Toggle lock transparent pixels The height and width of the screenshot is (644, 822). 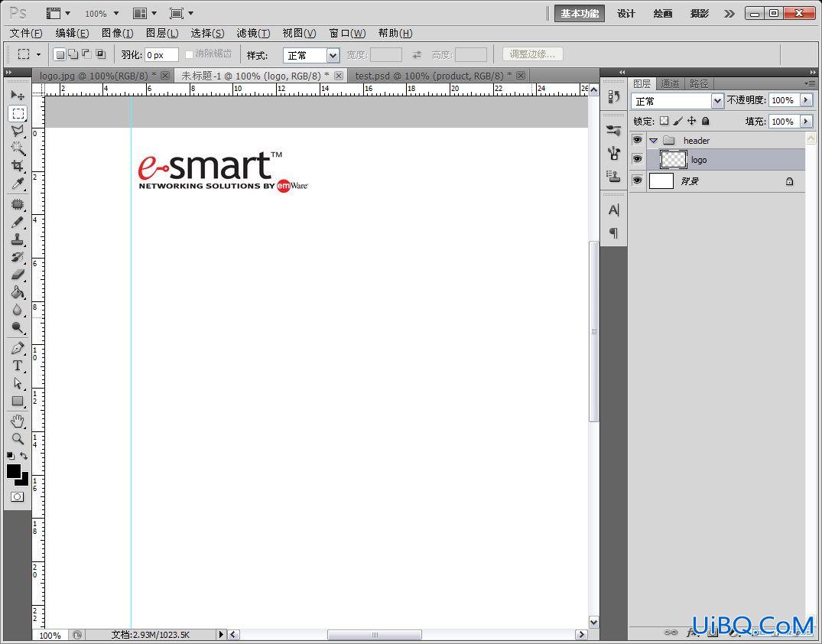(x=664, y=121)
